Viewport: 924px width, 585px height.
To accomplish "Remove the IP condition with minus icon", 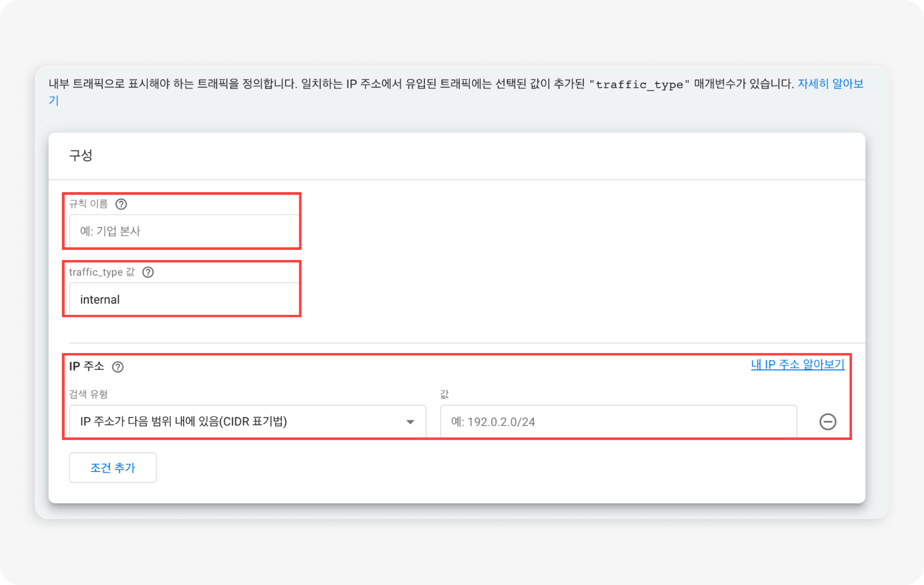I will point(828,422).
